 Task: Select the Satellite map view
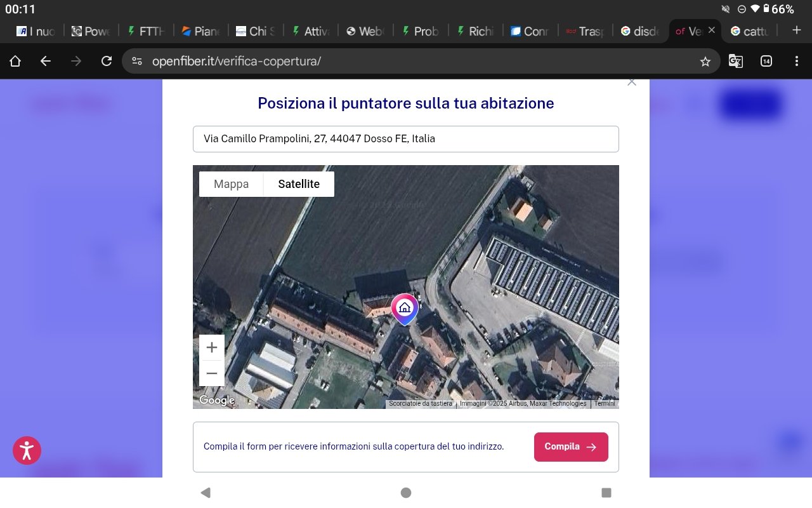[x=299, y=184]
